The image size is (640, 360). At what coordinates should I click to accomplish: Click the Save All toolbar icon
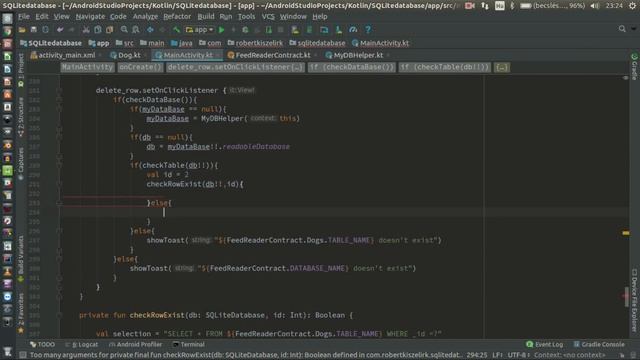33,30
